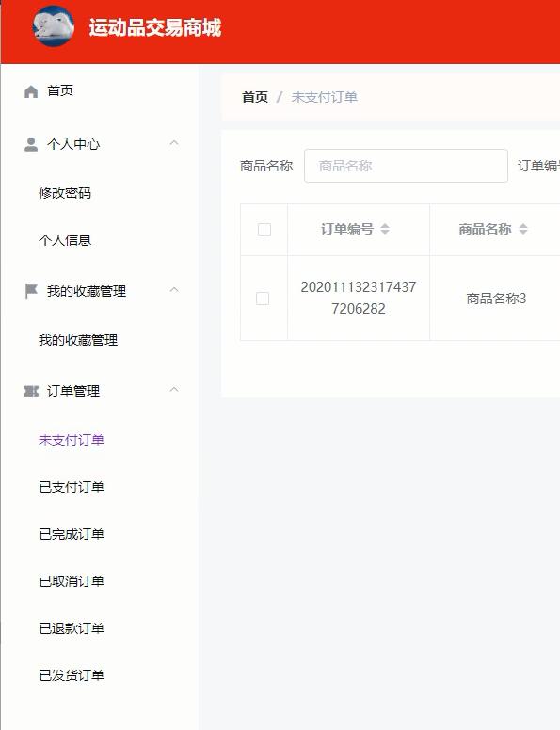Open 首页 in the sidebar
Viewport: 560px width, 730px height.
[x=60, y=90]
